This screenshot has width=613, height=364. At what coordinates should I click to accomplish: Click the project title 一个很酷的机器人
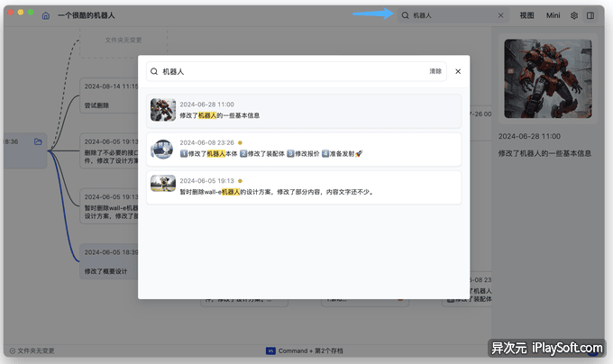coord(87,15)
